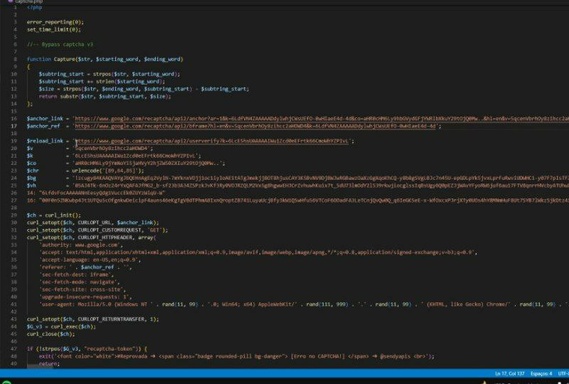Click 'CURLOPT_RETURNTRANSFER' constant

click(111, 319)
